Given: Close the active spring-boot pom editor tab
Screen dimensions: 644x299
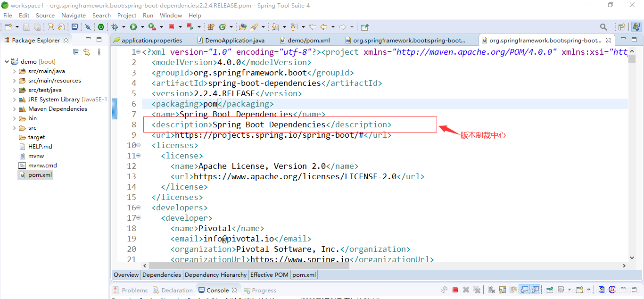Looking at the screenshot, I should 609,40.
